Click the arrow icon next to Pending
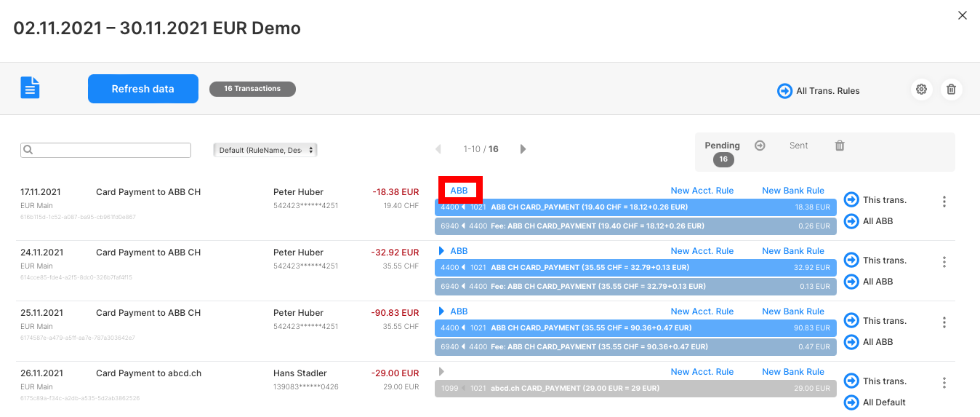This screenshot has width=980, height=417. tap(760, 146)
